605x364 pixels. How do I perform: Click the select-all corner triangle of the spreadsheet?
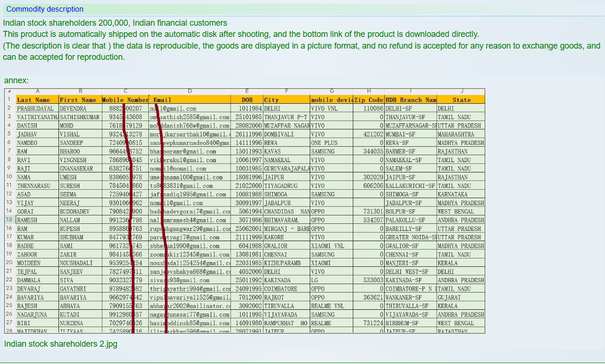tap(9, 92)
